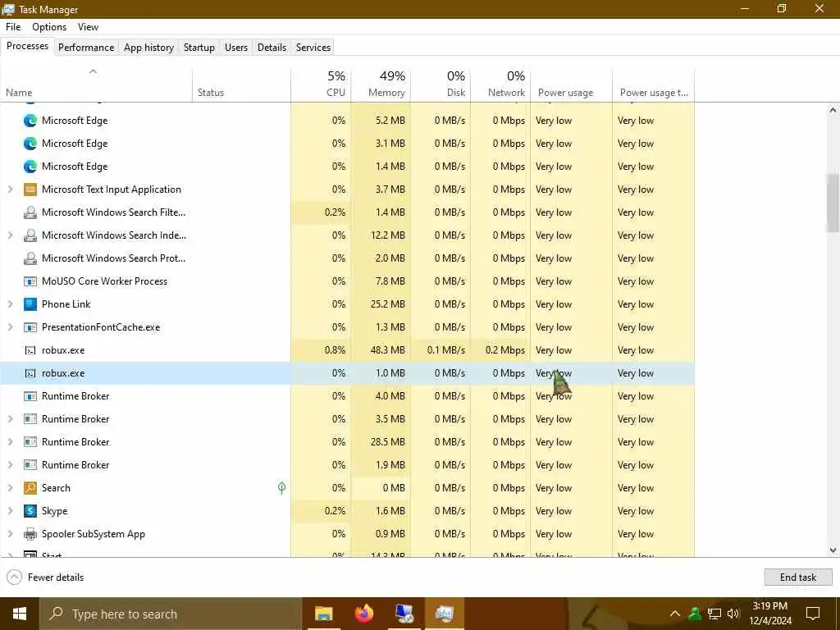The width and height of the screenshot is (840, 630).
Task: Click the Microsoft Edge icon with 3.1 MB memory
Action: point(30,144)
